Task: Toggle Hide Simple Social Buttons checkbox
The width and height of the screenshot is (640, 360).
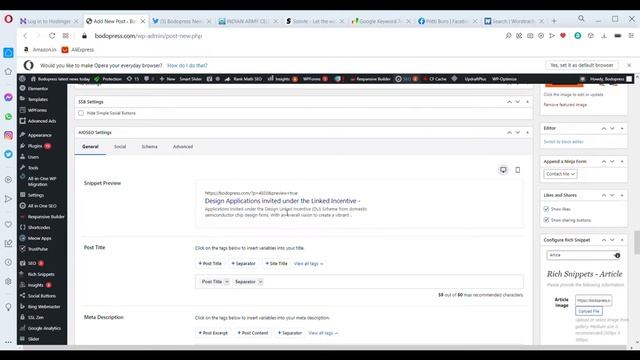Action: pos(81,113)
